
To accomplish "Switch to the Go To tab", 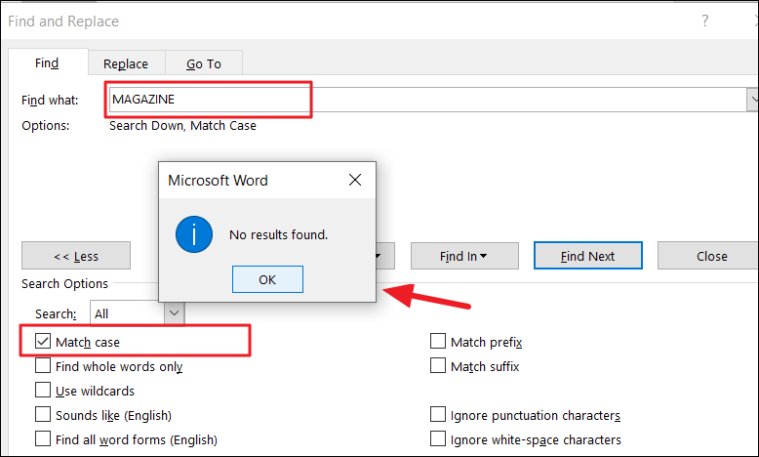I will (204, 63).
